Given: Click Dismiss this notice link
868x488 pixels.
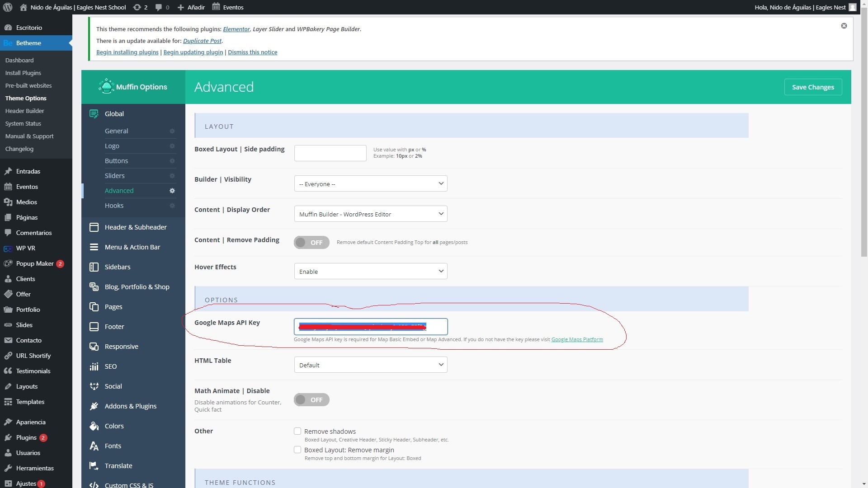Looking at the screenshot, I should (253, 52).
